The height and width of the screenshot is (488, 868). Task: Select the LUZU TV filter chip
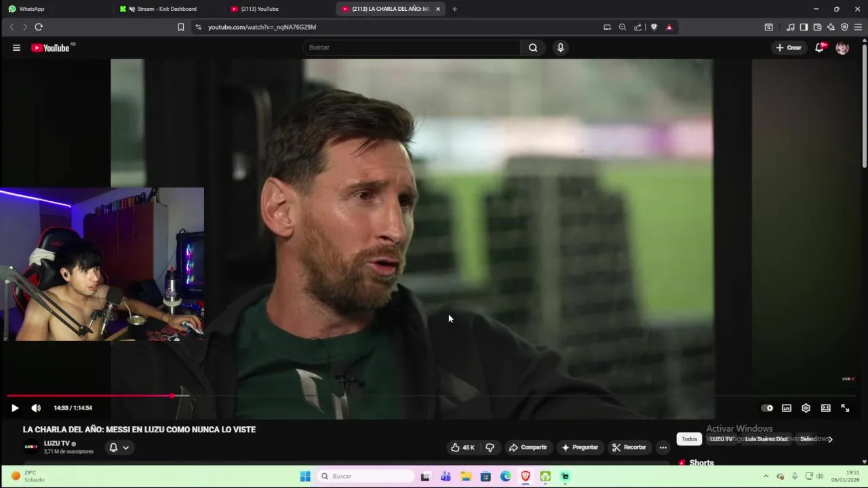click(x=721, y=439)
